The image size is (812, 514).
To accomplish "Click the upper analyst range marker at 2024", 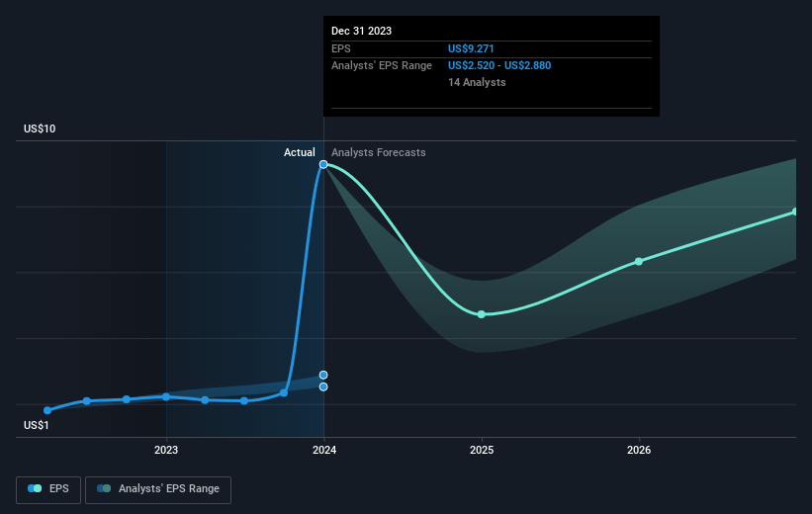I will pyautogui.click(x=323, y=375).
